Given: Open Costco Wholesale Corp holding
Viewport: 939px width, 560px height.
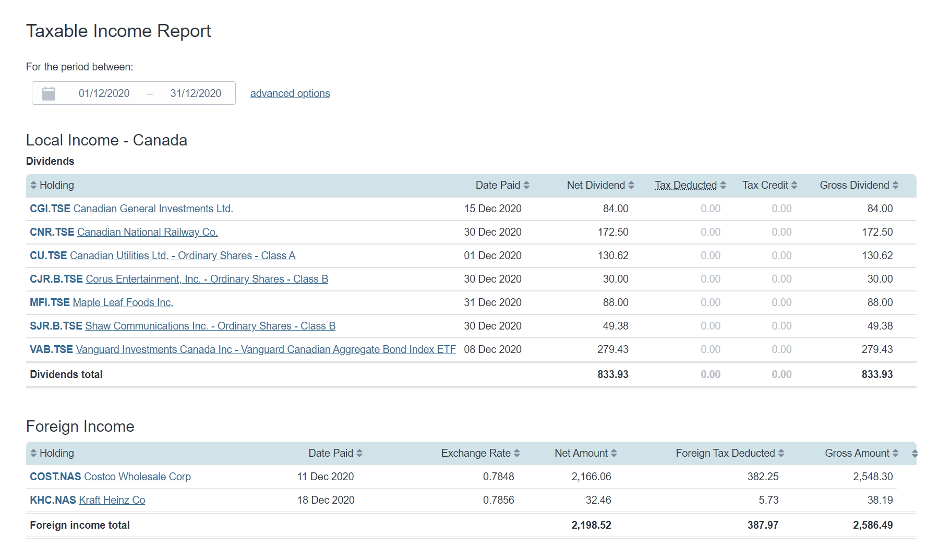Looking at the screenshot, I should click(x=137, y=477).
